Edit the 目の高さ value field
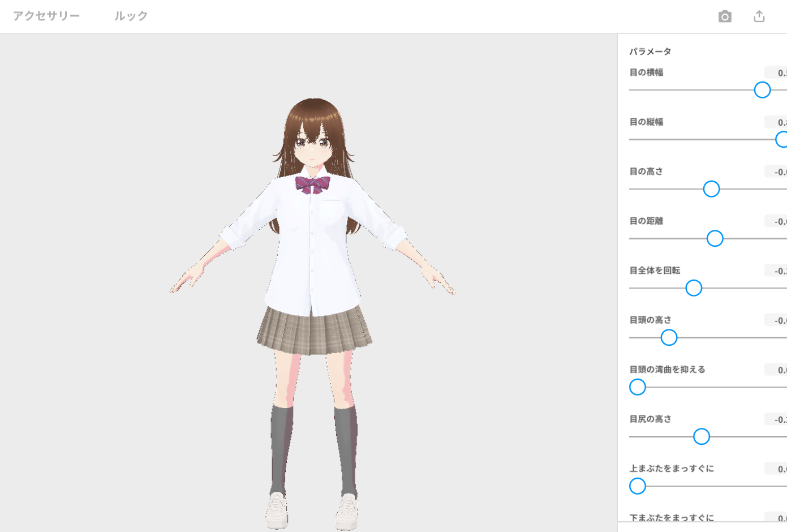Image resolution: width=787 pixels, height=532 pixels. pyautogui.click(x=776, y=171)
